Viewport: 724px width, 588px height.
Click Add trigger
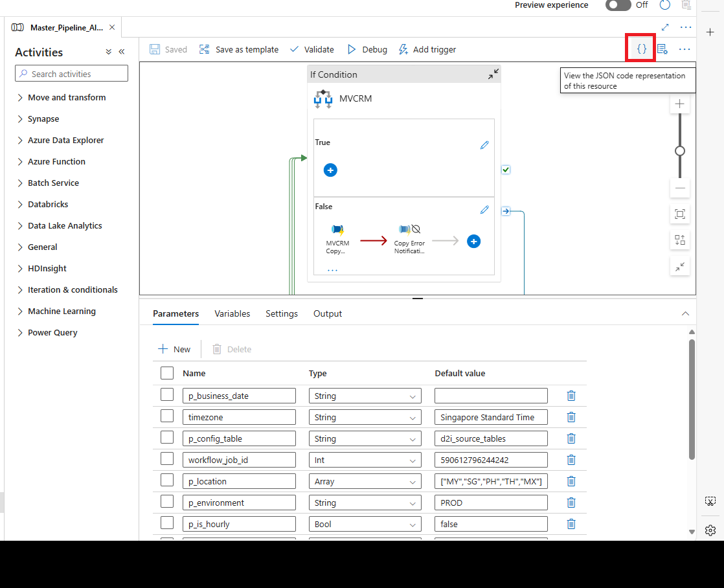click(x=427, y=49)
